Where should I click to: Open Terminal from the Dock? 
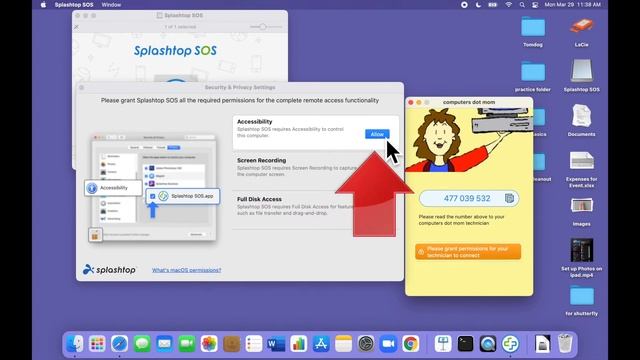(466, 344)
